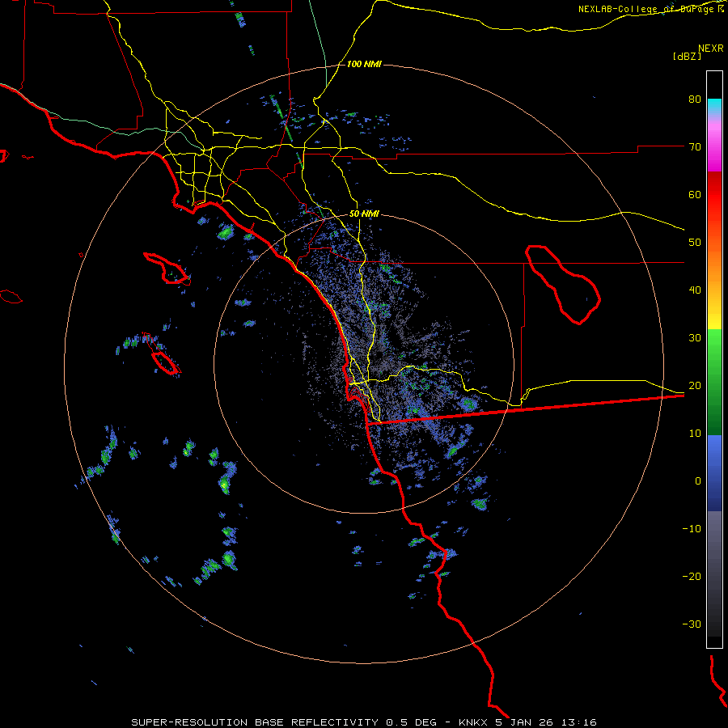The height and width of the screenshot is (728, 728).
Task: Click the yellow segment of the color bar
Action: tap(714, 320)
